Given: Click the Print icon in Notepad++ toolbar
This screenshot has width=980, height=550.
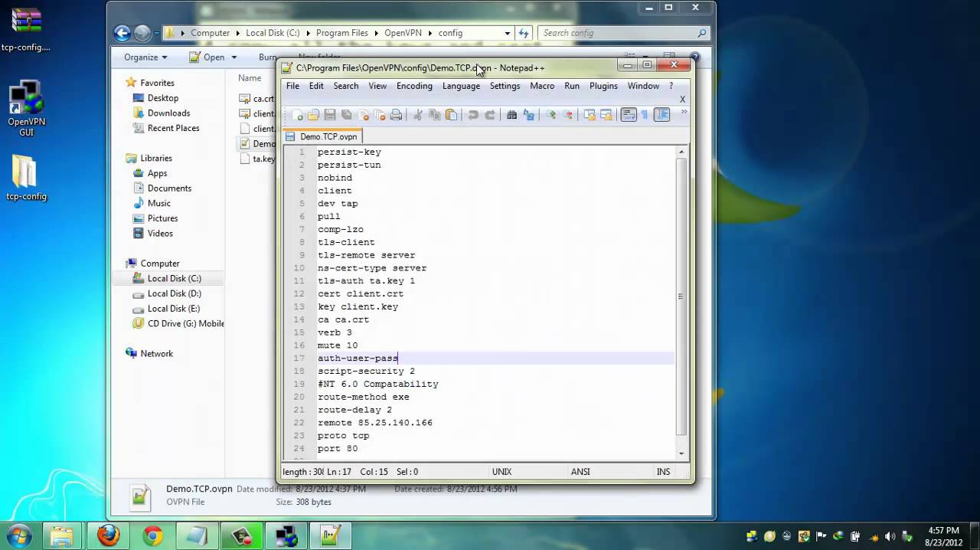Looking at the screenshot, I should pos(397,115).
